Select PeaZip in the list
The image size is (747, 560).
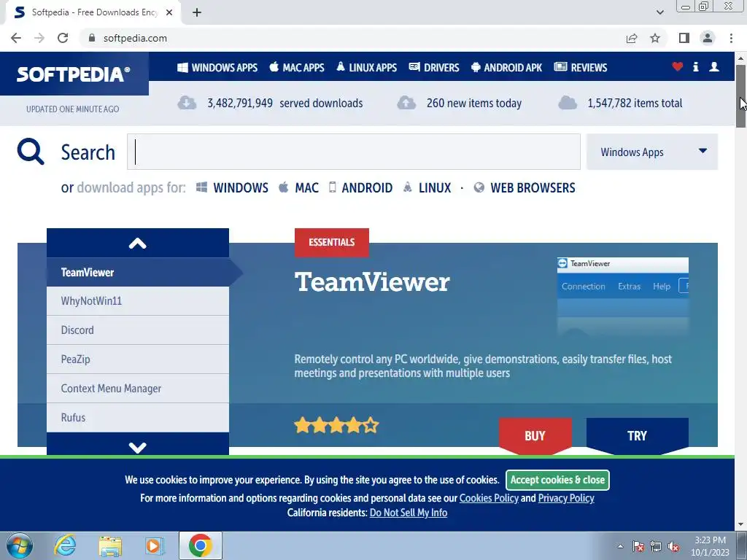[x=138, y=359]
